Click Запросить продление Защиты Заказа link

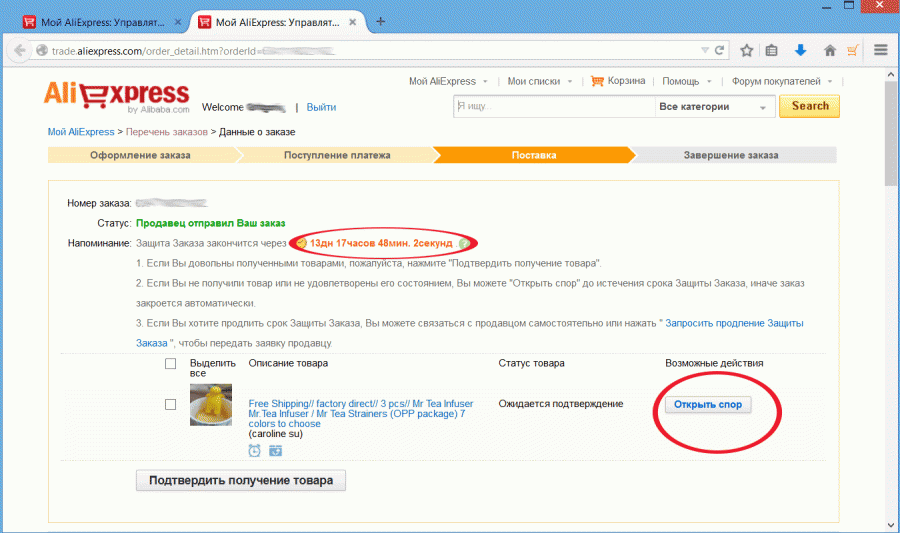(x=734, y=324)
